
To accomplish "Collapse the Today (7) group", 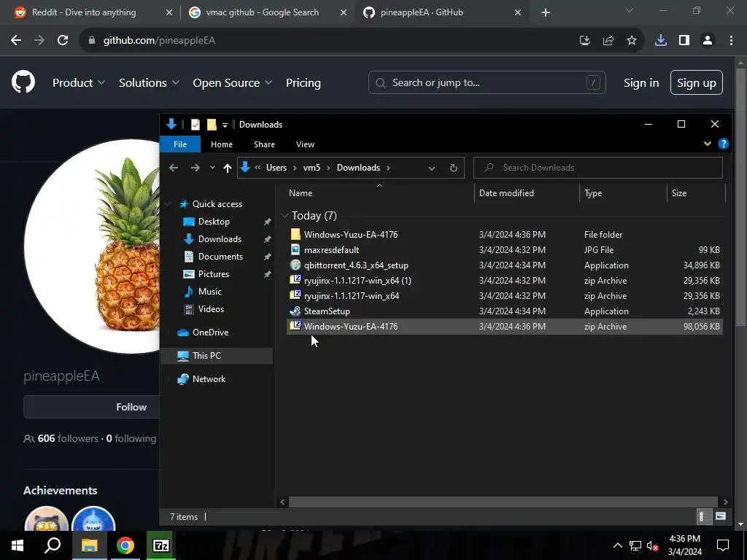I will point(285,216).
